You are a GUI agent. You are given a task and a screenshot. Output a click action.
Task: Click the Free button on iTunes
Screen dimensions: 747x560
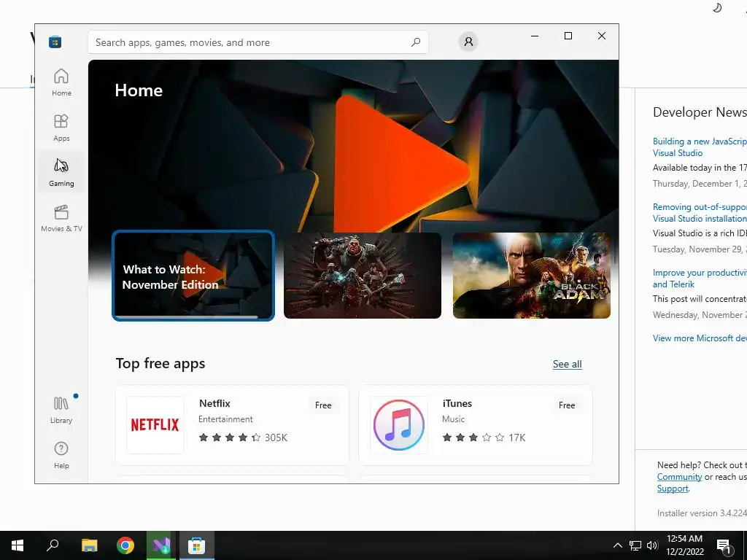click(566, 405)
